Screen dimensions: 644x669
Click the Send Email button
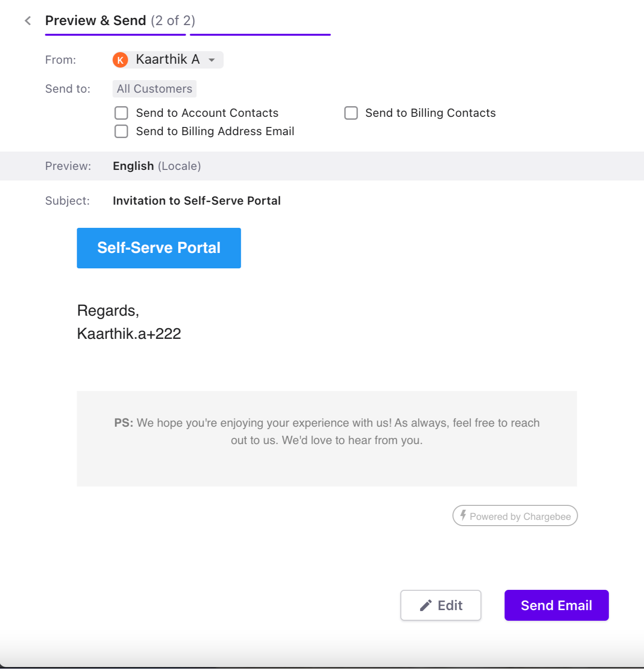[556, 605]
